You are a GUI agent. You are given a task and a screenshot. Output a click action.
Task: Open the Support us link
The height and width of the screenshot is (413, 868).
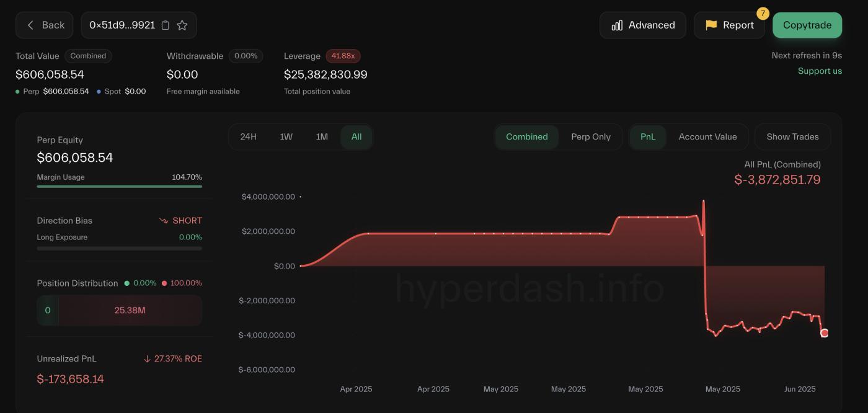tap(820, 71)
